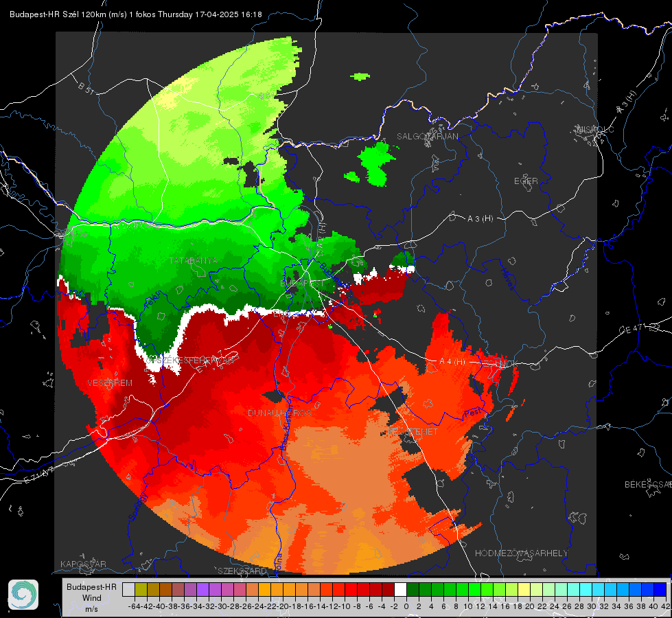Click the radar title text at the top
This screenshot has width=672, height=618.
click(136, 14)
